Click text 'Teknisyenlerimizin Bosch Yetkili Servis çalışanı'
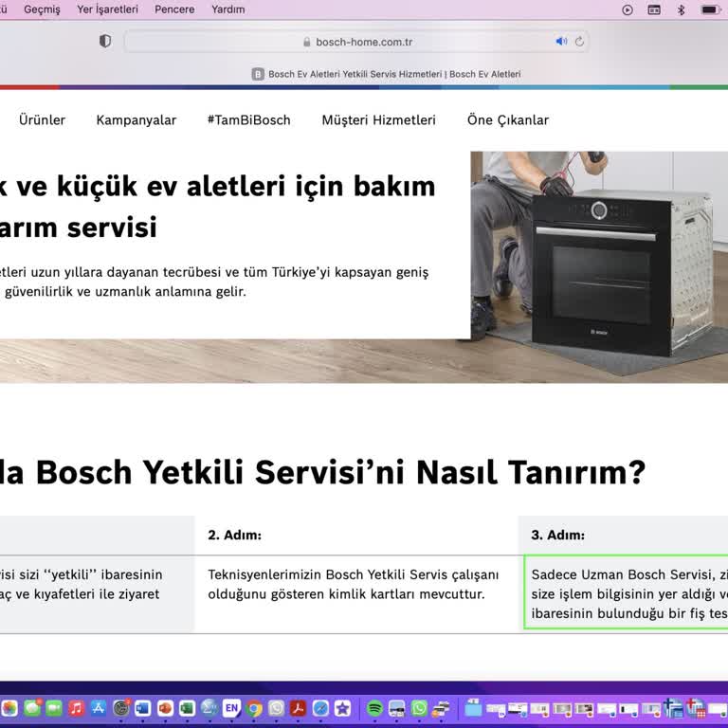 [x=353, y=574]
